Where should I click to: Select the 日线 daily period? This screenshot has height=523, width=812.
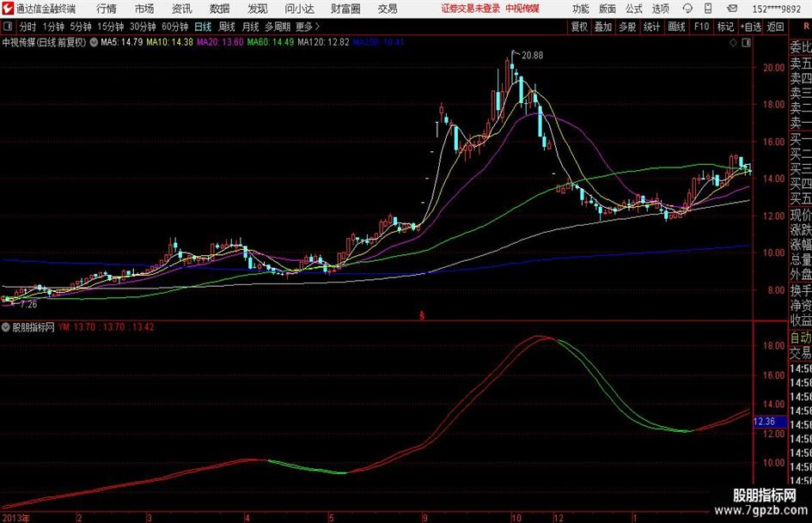click(203, 27)
